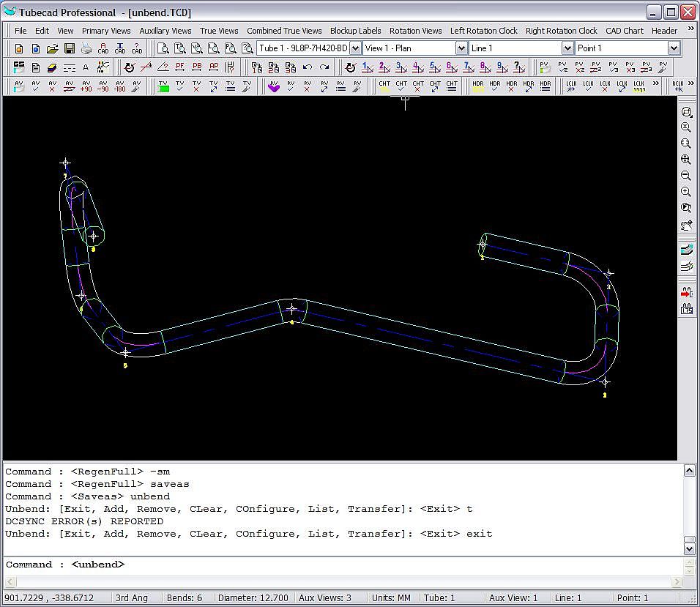Click the Left Rotation Clock button
This screenshot has width=700, height=607.
(x=483, y=31)
